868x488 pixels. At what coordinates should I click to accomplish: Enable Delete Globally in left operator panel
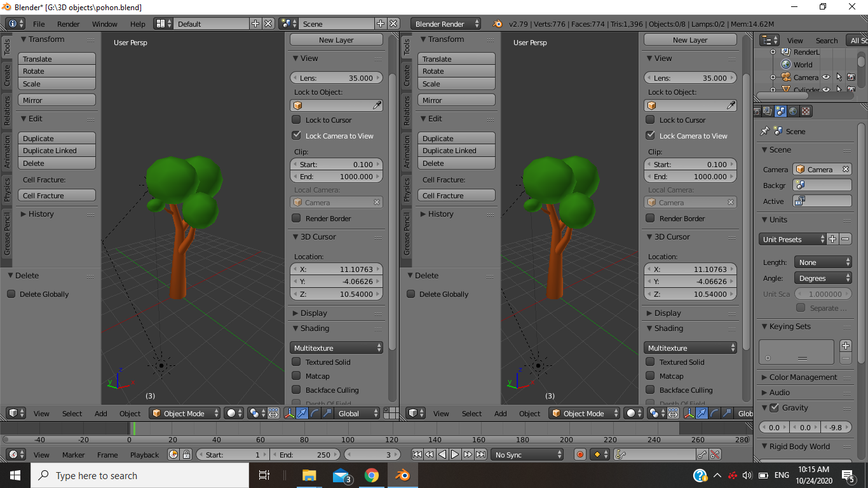[x=11, y=294]
